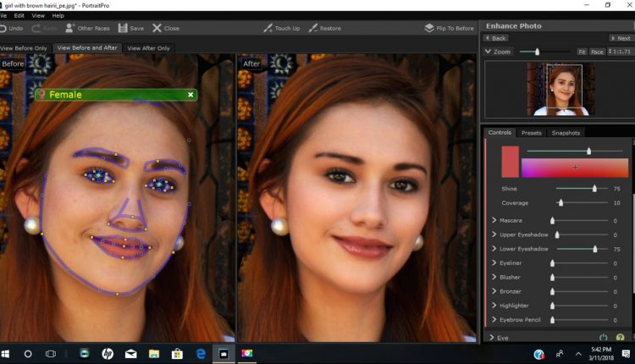Image resolution: width=635 pixels, height=364 pixels.
Task: Click the help globe tray icon
Action: pyautogui.click(x=539, y=355)
